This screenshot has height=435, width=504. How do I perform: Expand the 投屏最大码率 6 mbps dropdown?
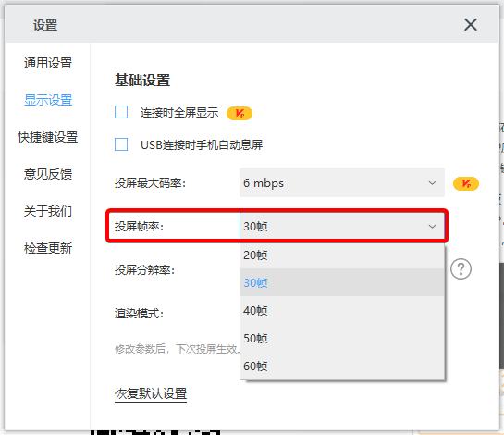342,182
